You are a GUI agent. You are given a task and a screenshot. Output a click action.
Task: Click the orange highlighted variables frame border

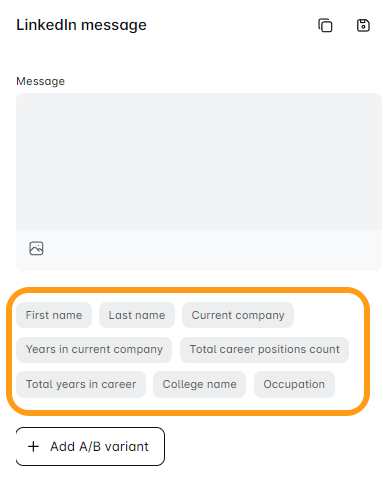coord(188,290)
